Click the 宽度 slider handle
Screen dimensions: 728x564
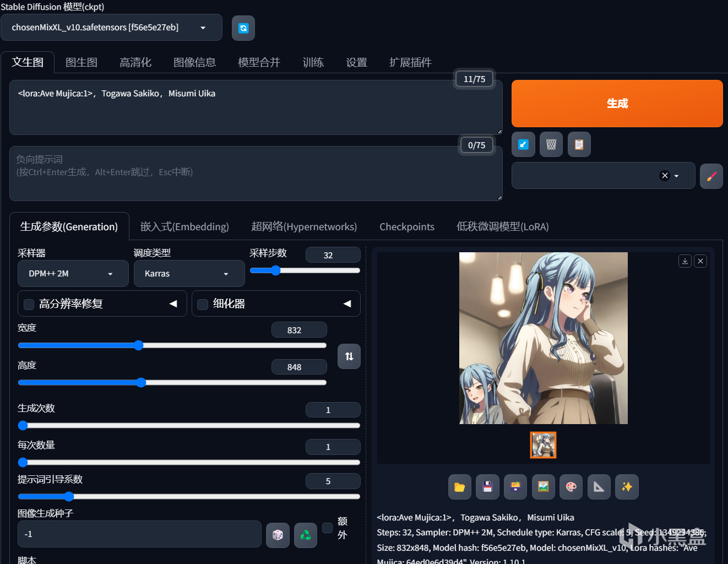[x=139, y=345]
